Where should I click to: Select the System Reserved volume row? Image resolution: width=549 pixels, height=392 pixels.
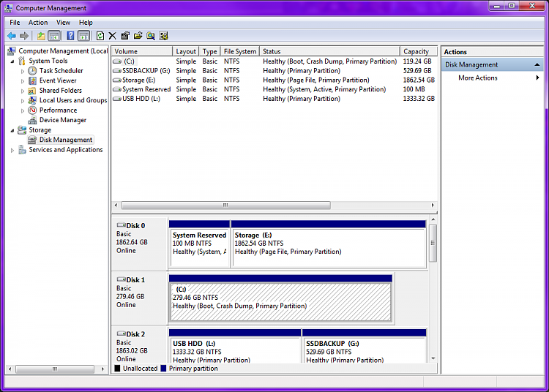(274, 89)
